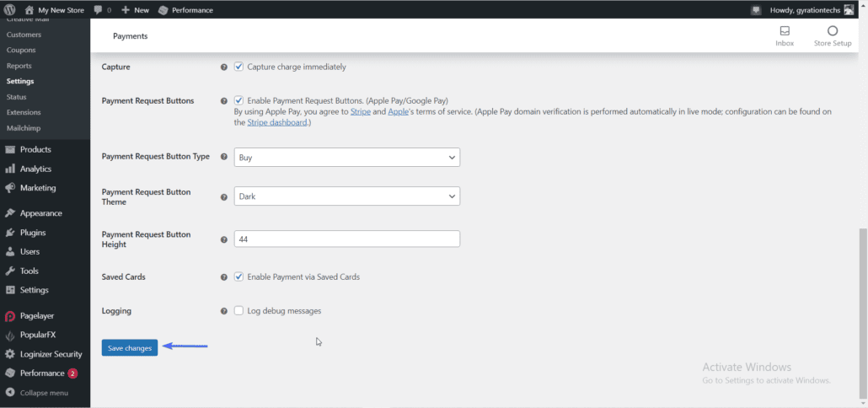Viewport: 868px width, 408px height.
Task: Open the WordPress logo menu
Action: click(x=10, y=10)
